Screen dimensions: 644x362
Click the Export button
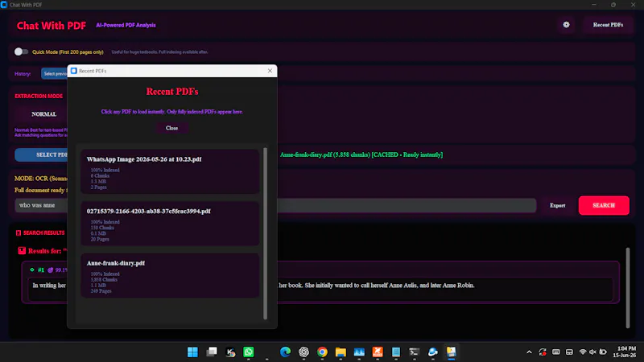point(557,205)
